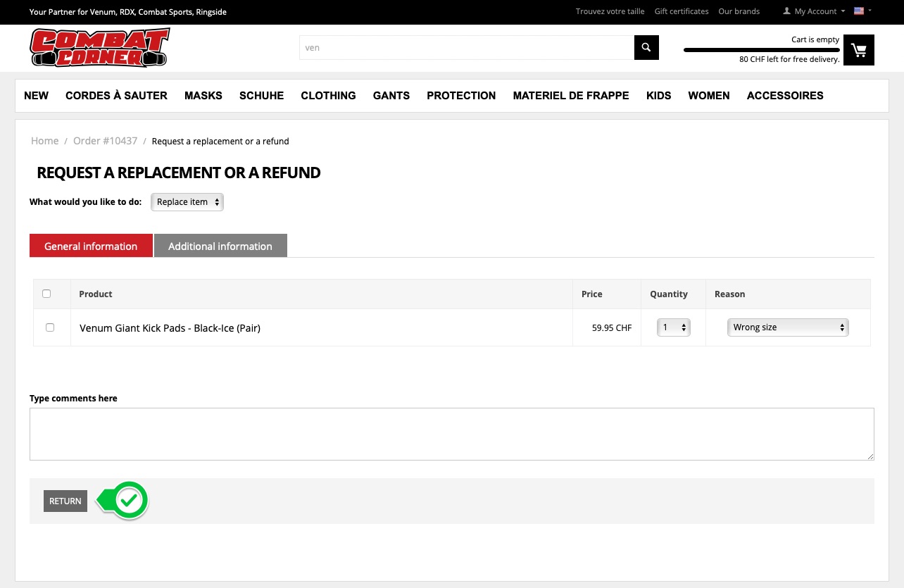Open the KIDS menu

tap(659, 96)
